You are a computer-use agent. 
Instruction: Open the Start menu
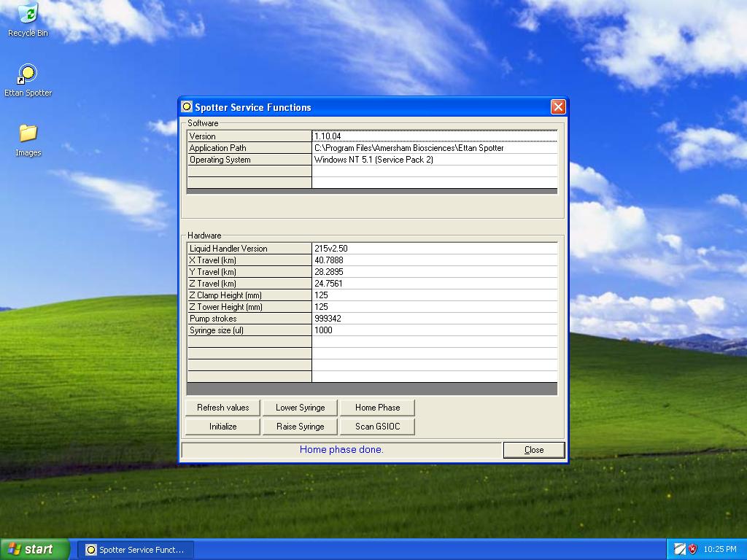click(x=35, y=549)
